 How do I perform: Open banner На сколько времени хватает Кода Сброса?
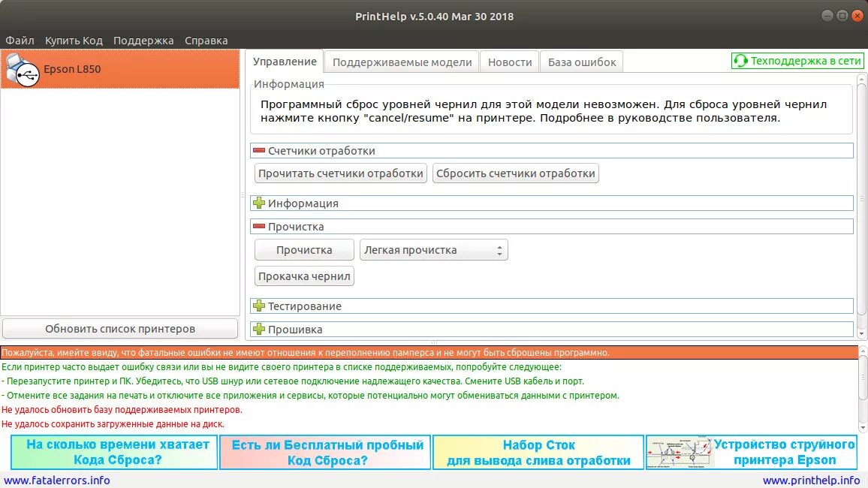pos(114,453)
